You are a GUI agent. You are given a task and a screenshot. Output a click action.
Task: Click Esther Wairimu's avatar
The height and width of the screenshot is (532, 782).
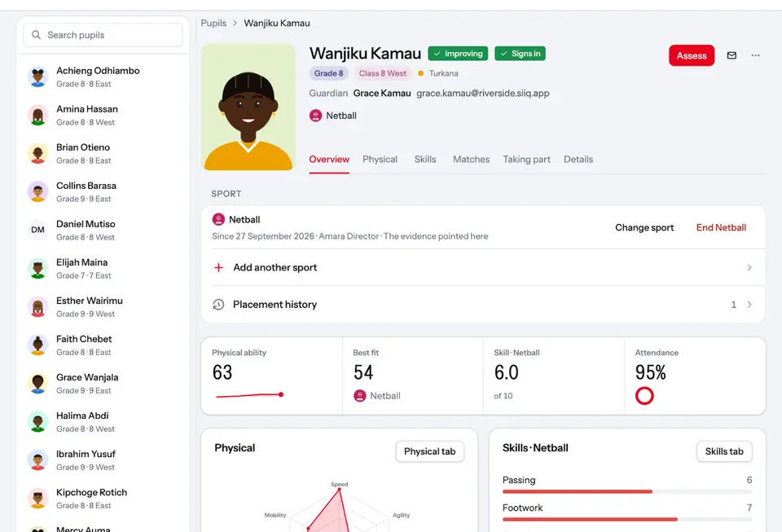tap(38, 306)
